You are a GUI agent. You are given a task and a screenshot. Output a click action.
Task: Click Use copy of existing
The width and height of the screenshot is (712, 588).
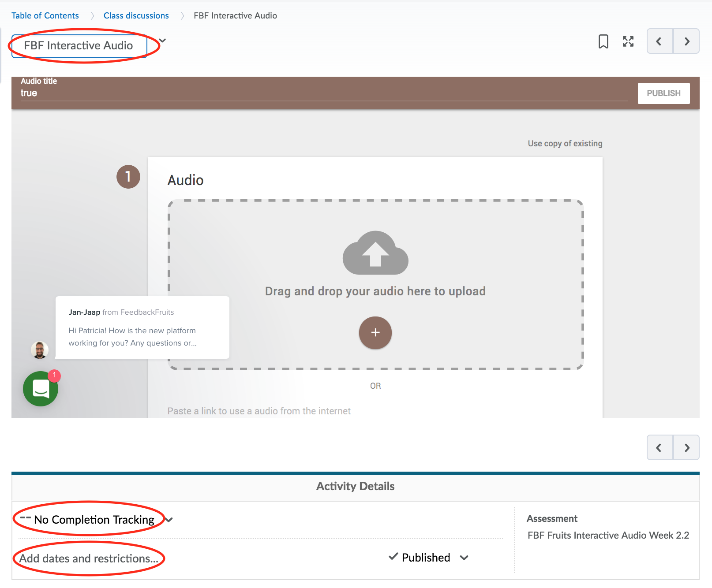tap(565, 143)
